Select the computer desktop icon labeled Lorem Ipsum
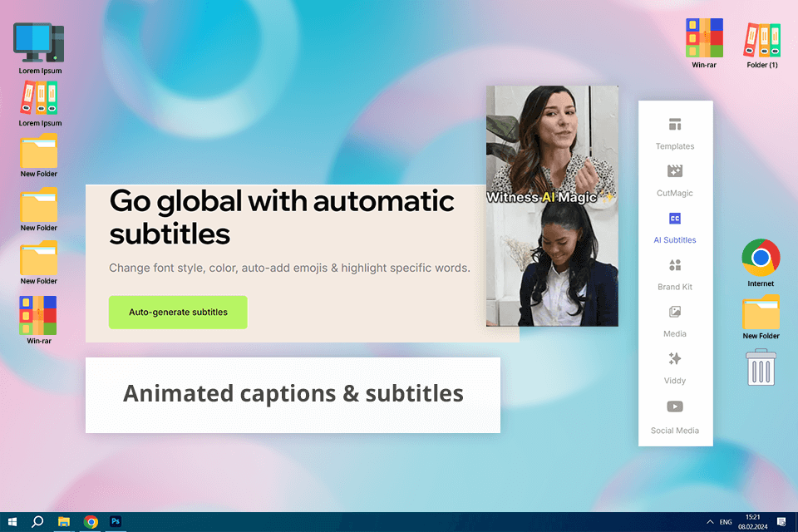The image size is (798, 532). pos(39,42)
